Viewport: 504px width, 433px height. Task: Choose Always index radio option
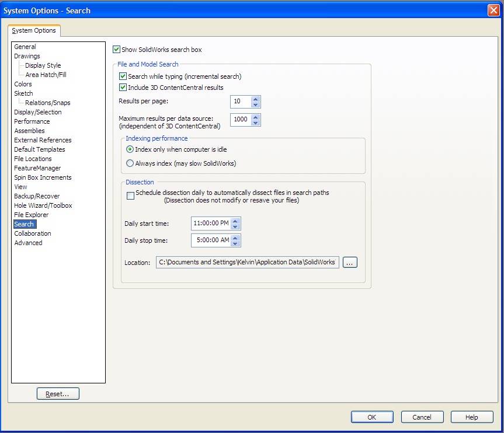pos(130,163)
